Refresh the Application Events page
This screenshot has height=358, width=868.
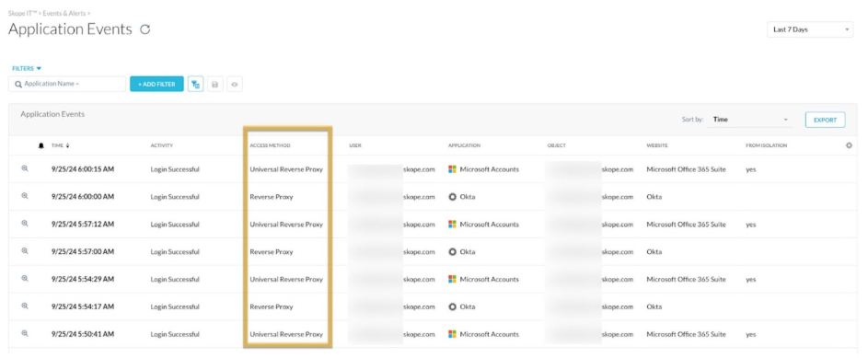click(145, 29)
